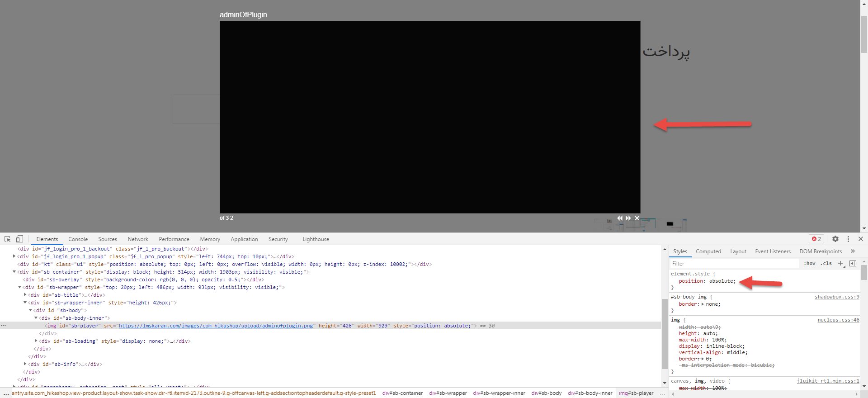Activate the inspect element picker icon
Screen dimensions: 868x398
click(x=7, y=239)
